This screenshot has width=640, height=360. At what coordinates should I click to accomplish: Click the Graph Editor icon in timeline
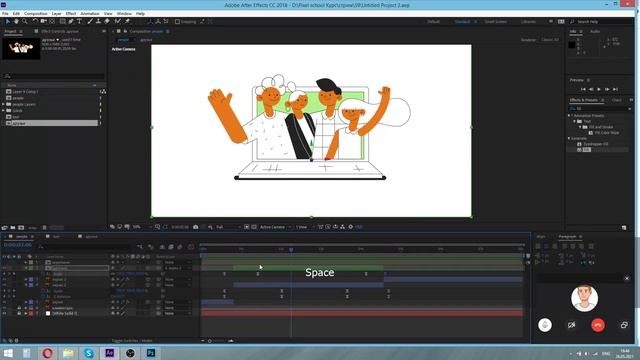tap(191, 247)
